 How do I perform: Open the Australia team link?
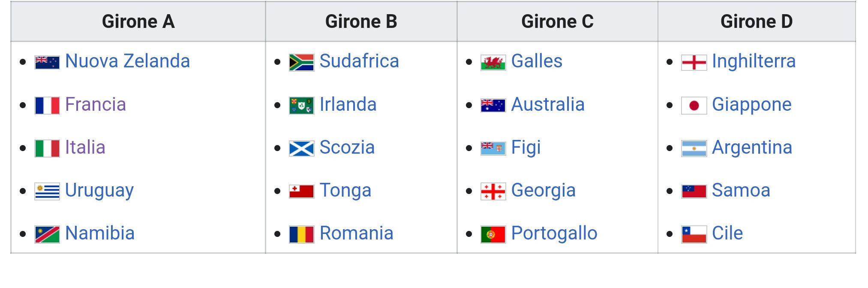pyautogui.click(x=548, y=104)
